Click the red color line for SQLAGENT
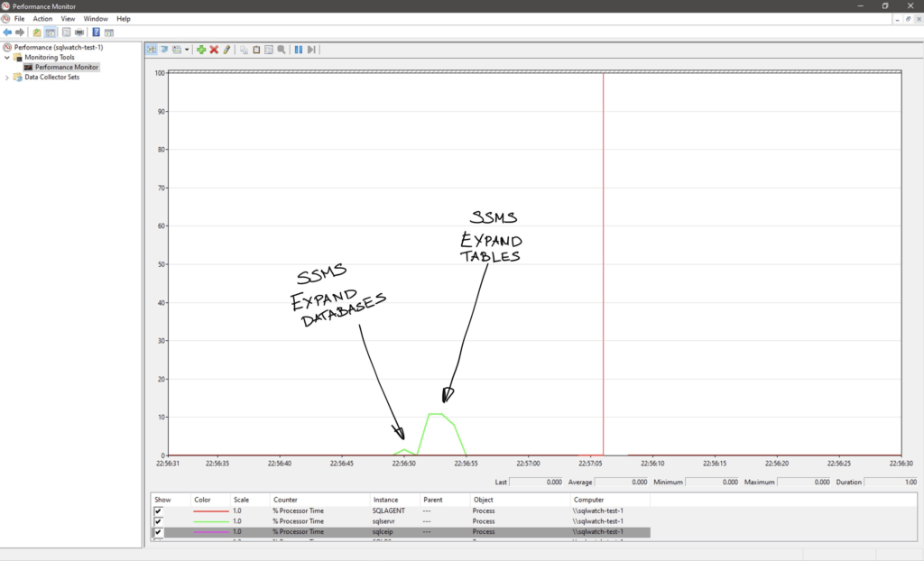924x561 pixels. 211,510
